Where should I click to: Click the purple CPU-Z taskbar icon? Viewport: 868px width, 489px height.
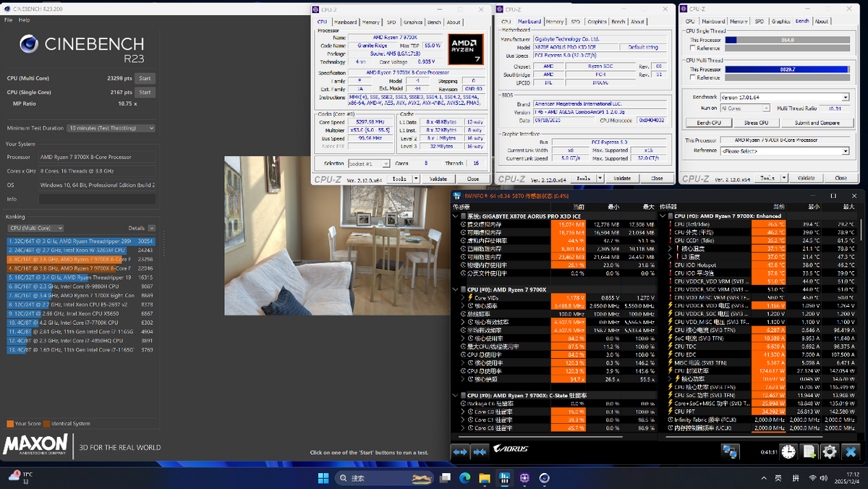pyautogui.click(x=524, y=477)
